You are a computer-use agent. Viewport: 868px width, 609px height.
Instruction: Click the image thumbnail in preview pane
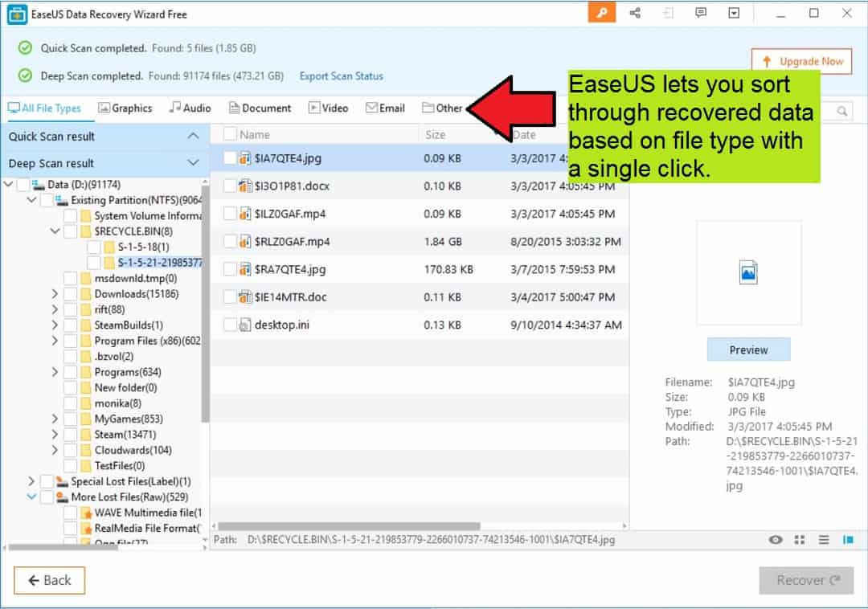coord(748,272)
